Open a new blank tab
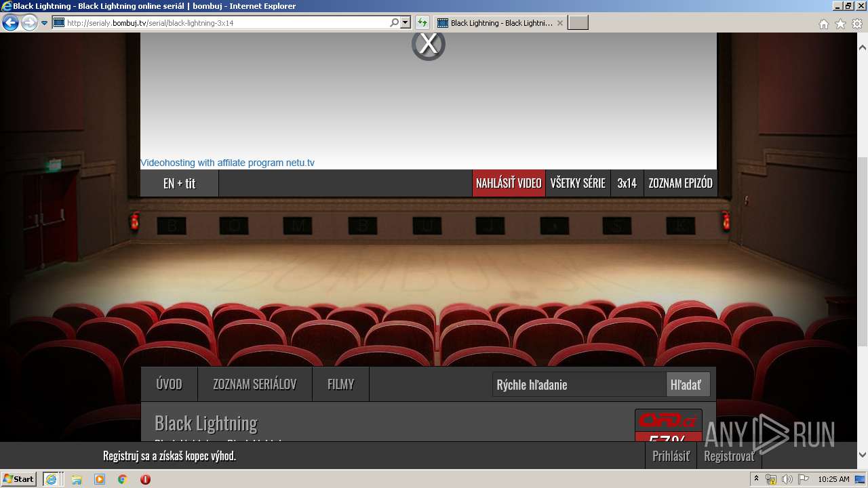868x488 pixels. 578,23
